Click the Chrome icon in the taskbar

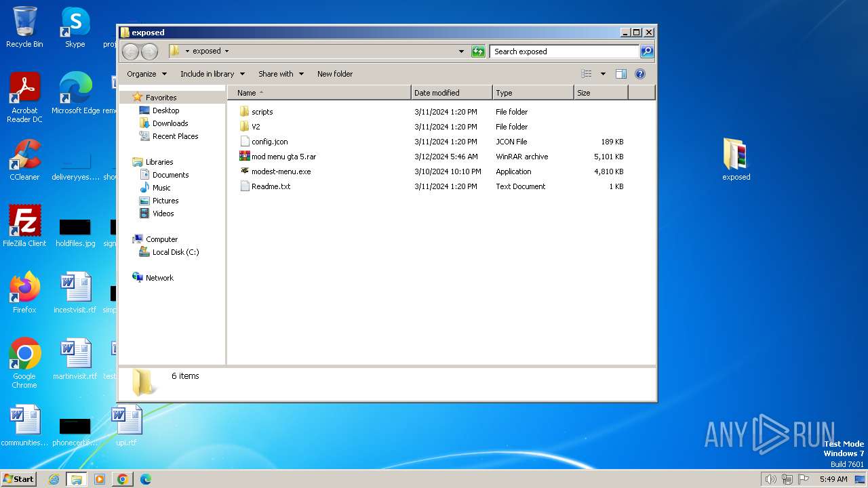click(x=122, y=479)
